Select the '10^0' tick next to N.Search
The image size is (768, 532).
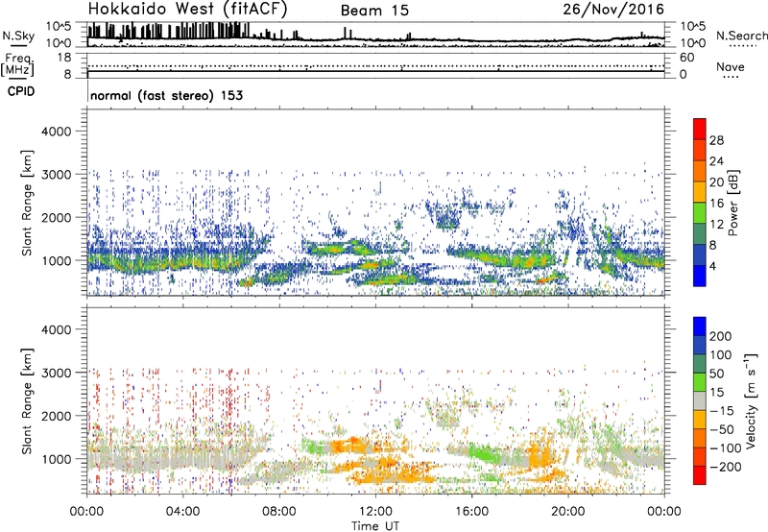tap(692, 43)
